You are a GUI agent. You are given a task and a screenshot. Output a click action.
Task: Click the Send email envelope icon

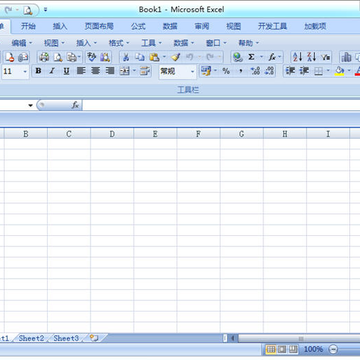(x=23, y=57)
